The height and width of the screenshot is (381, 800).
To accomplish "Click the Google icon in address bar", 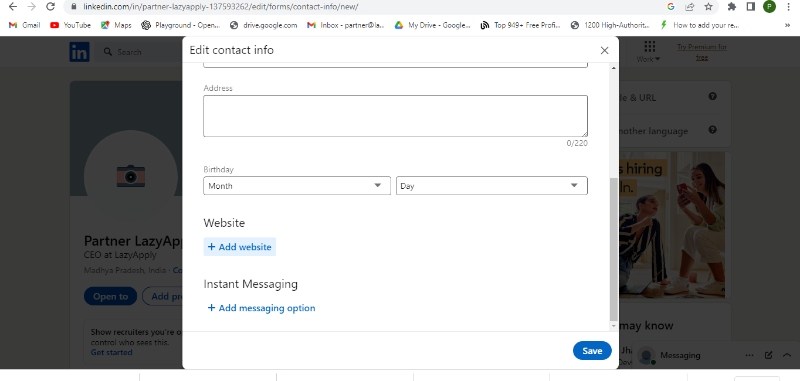I will 670,7.
